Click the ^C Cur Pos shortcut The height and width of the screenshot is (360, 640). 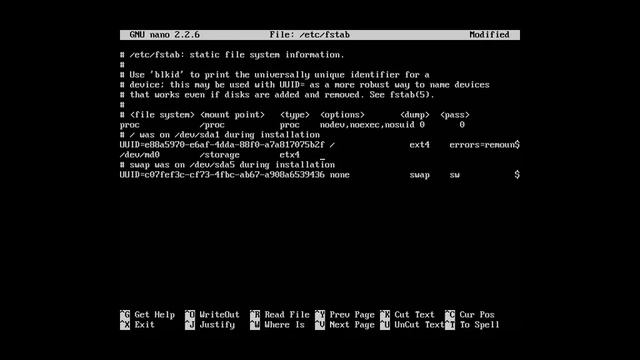pyautogui.click(x=470, y=315)
